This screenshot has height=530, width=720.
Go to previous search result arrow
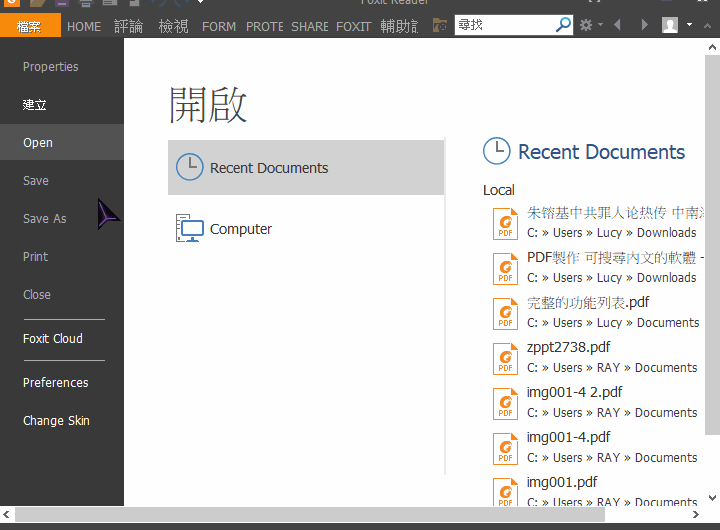[617, 24]
